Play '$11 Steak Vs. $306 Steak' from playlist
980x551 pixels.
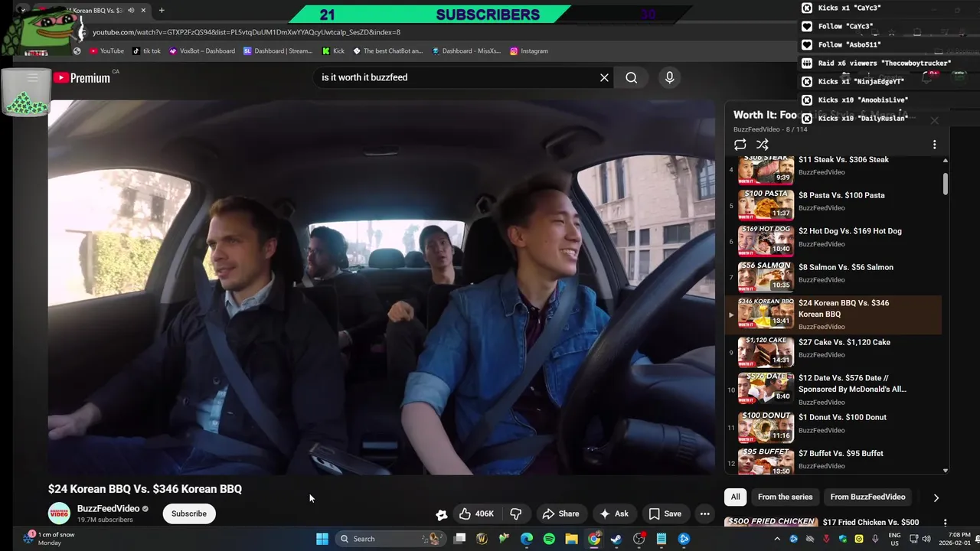coord(833,168)
